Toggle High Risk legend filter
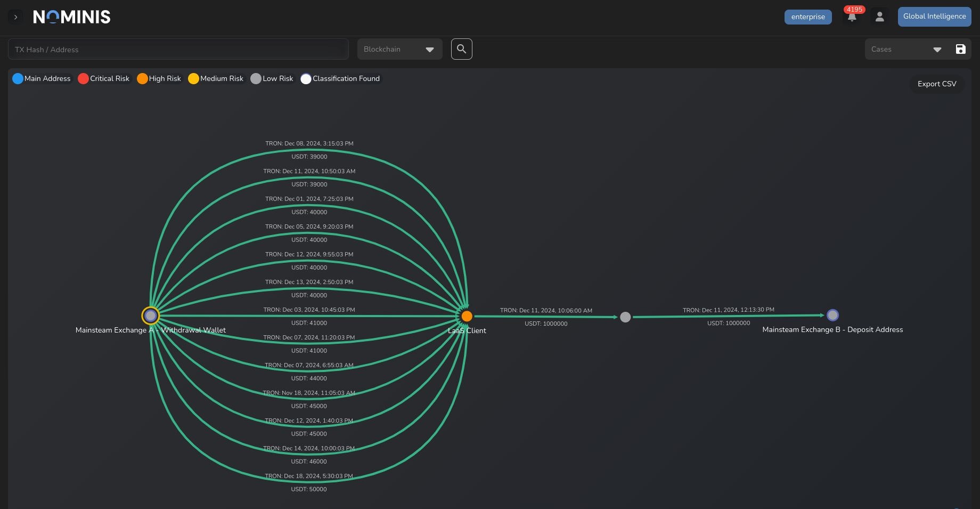The image size is (980, 509). coord(159,78)
